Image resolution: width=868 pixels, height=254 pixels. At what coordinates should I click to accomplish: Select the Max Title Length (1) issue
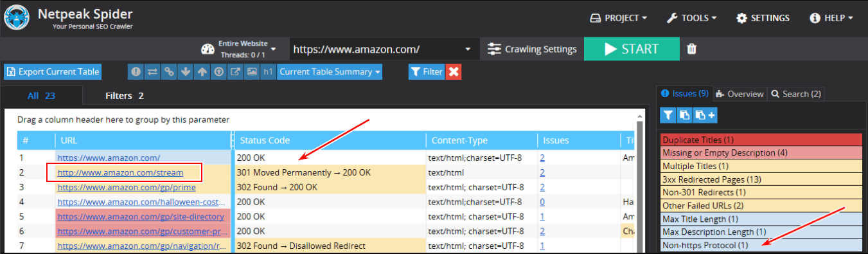761,219
